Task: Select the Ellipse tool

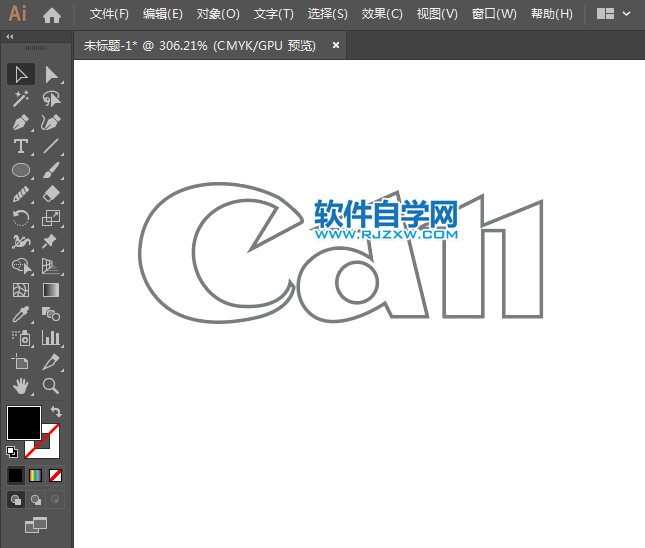Action: coord(21,170)
